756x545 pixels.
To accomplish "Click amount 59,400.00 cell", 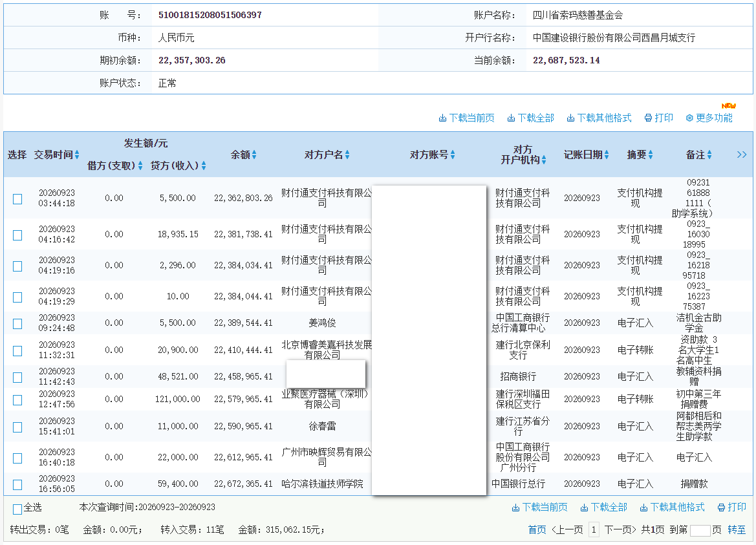I will coord(178,484).
